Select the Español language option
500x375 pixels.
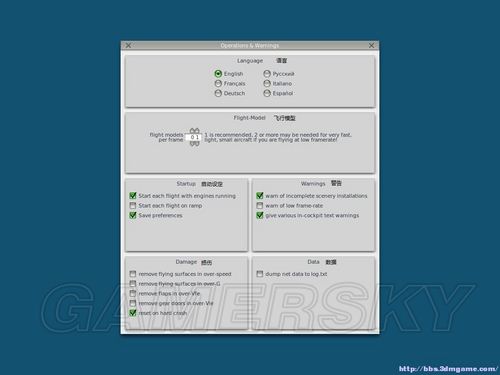tap(267, 93)
